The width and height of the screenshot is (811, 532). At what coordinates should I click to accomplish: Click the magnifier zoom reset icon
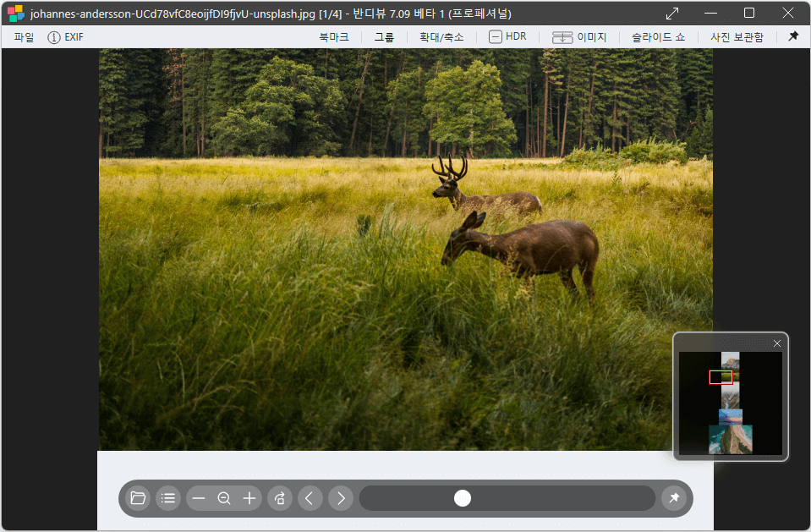[224, 498]
